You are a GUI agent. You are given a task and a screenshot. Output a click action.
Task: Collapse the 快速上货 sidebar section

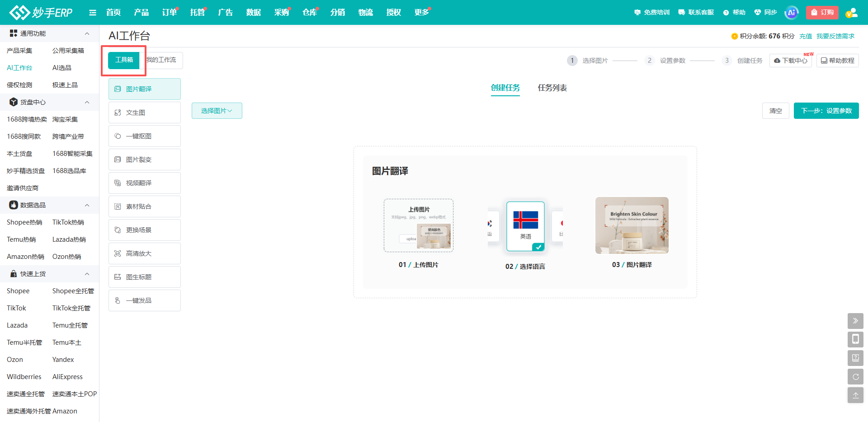[x=87, y=274]
